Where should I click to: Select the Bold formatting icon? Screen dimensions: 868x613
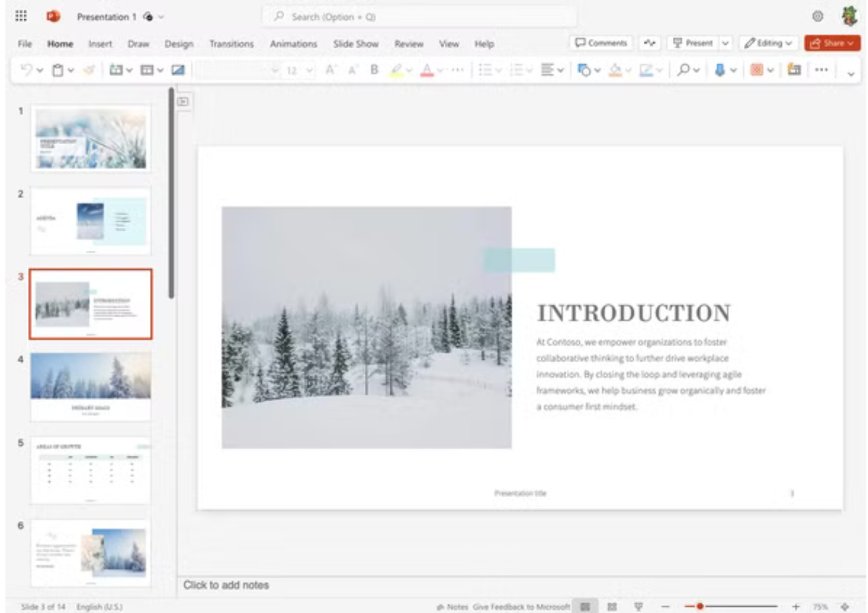coord(373,70)
